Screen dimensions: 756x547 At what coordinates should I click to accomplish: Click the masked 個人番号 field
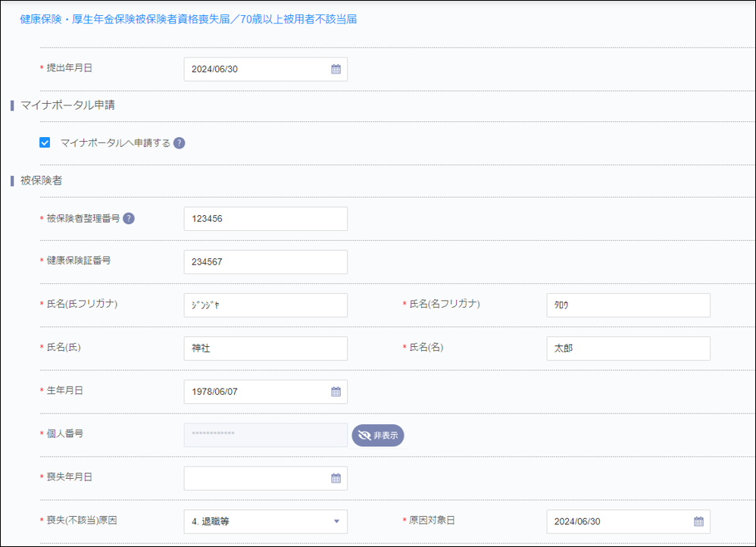pyautogui.click(x=265, y=435)
